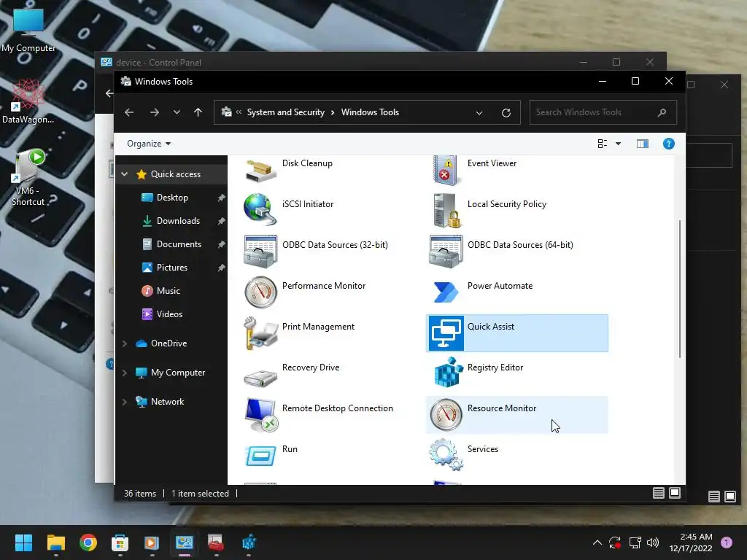Open Videos in navigation pane
Screen dimensions: 747x560
tap(169, 314)
